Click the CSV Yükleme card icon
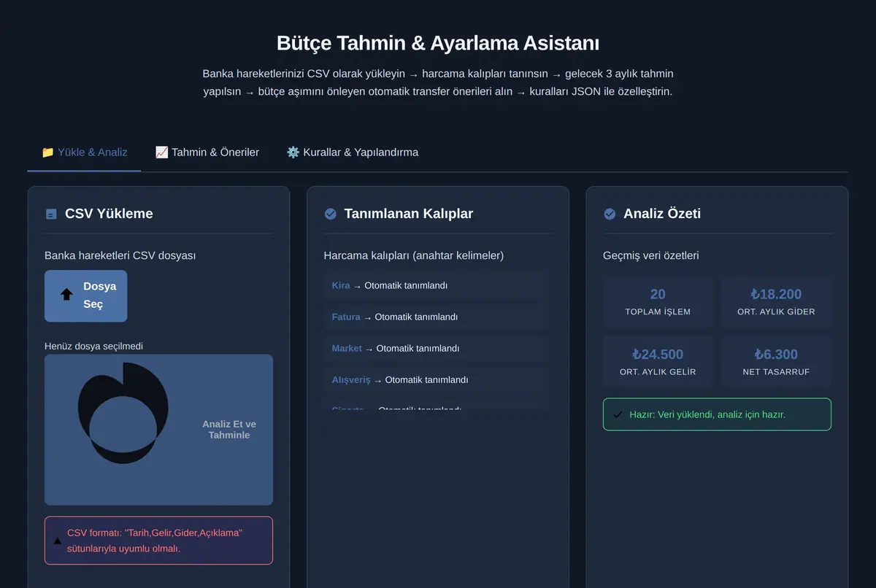876x588 pixels. coord(51,214)
